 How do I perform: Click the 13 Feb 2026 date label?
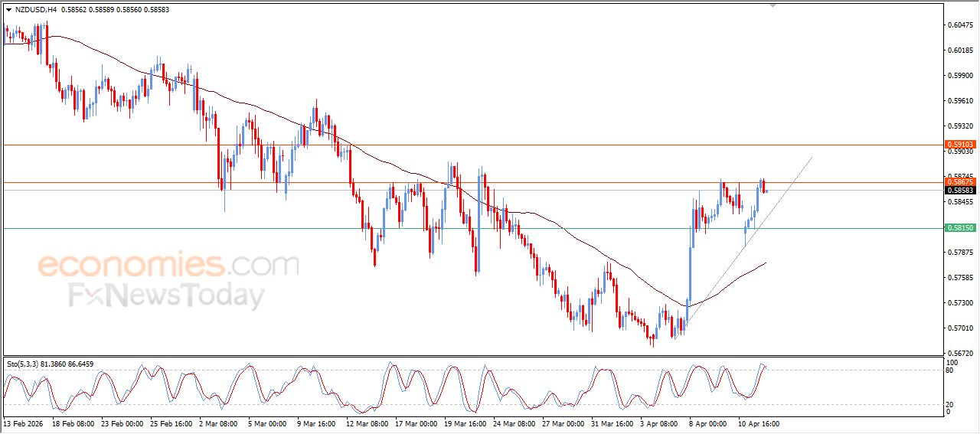tap(23, 423)
